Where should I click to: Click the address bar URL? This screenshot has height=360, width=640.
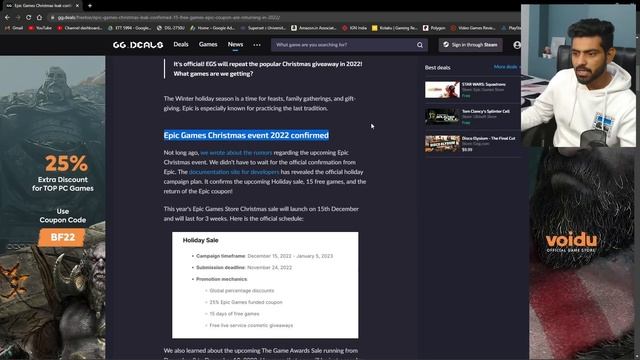(x=169, y=18)
